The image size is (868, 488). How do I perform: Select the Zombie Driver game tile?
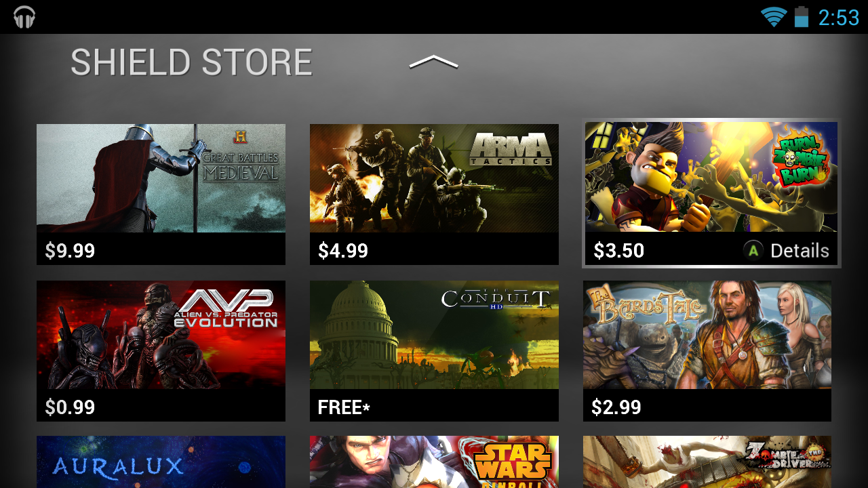click(707, 462)
